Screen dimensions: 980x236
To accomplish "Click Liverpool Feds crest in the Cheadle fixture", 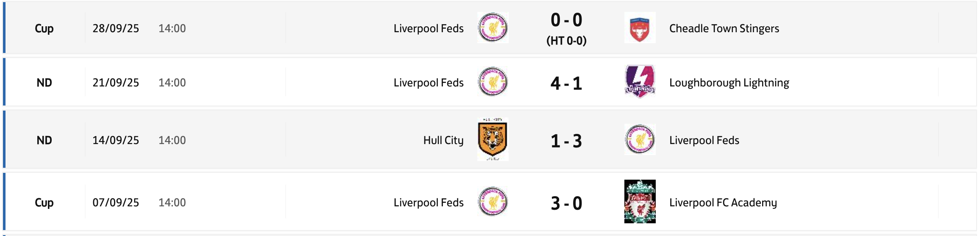I will 493,28.
